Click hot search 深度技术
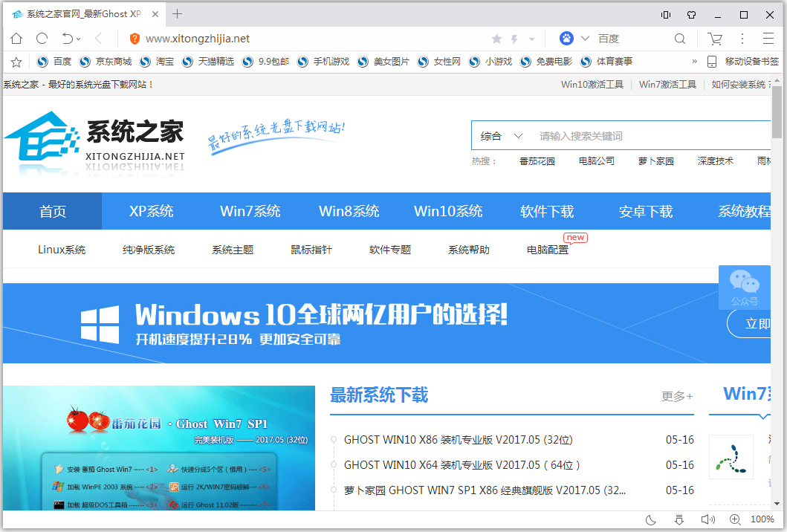 pos(715,161)
